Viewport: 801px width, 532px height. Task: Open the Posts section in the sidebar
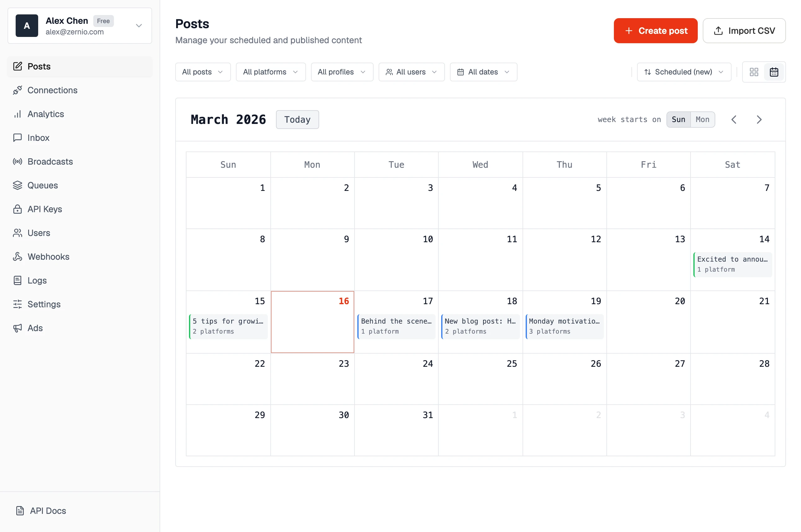click(x=39, y=66)
